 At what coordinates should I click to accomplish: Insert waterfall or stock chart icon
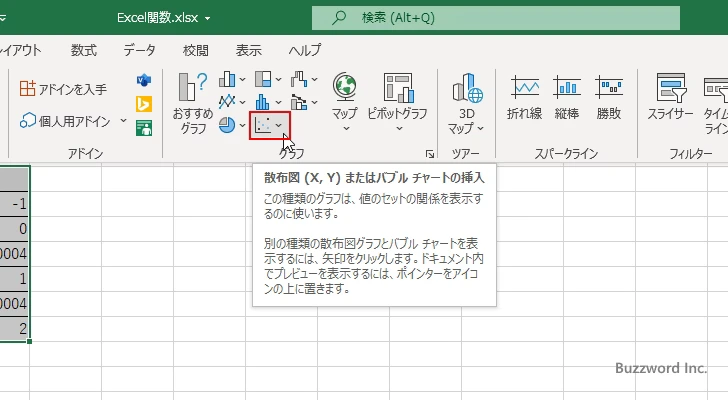pos(299,79)
